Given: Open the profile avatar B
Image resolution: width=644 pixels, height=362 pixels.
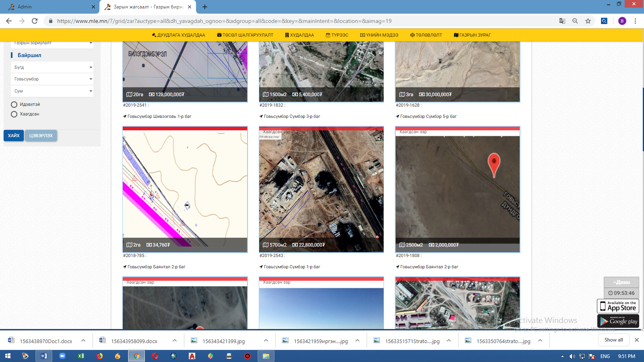Looking at the screenshot, I should click(622, 21).
